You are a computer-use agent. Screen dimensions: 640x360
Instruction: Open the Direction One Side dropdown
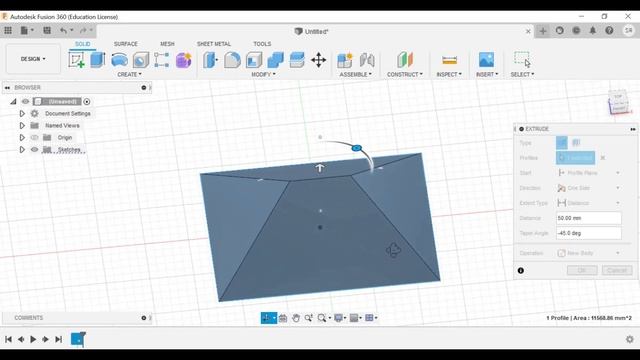coord(589,188)
